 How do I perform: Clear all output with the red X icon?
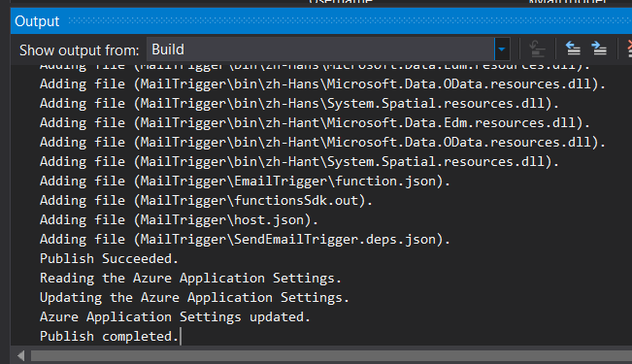click(x=629, y=50)
